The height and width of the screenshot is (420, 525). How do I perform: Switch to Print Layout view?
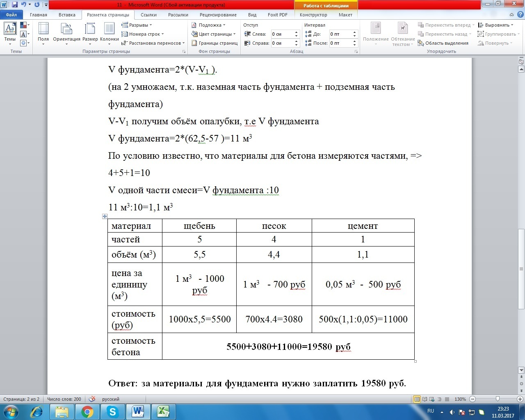coord(417,399)
